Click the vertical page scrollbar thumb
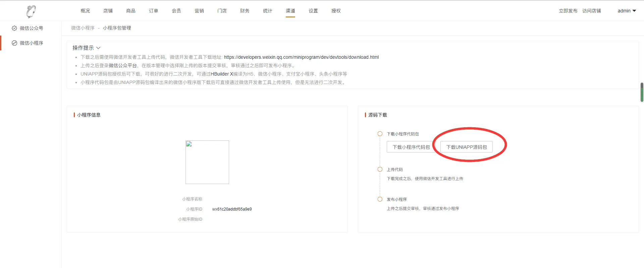Screen dimensions: 644x268 point(642,92)
